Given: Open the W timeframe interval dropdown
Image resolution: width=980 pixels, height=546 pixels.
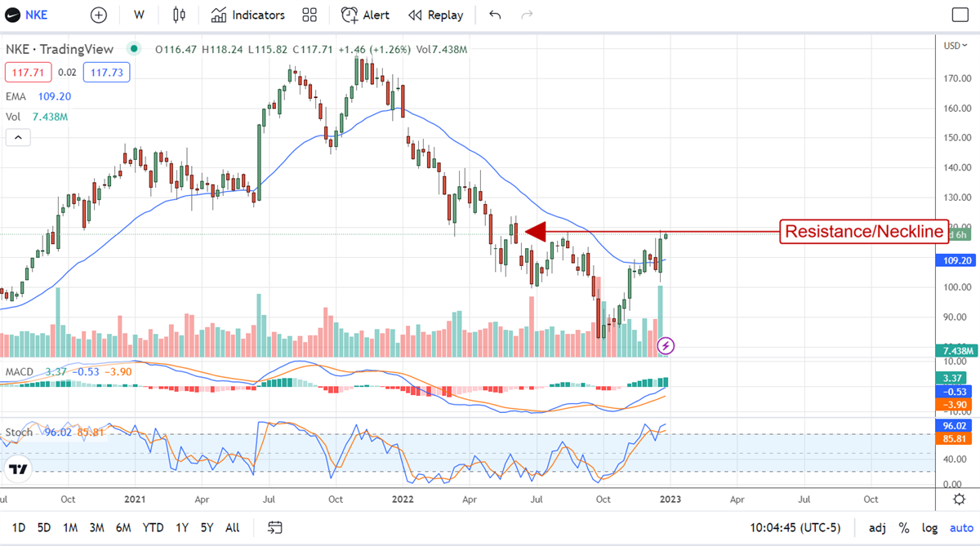Looking at the screenshot, I should 140,15.
